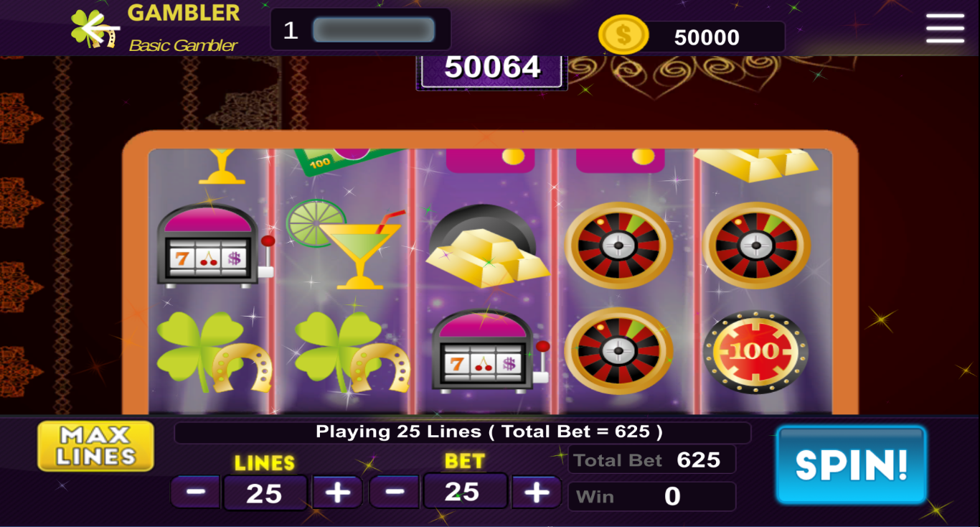The height and width of the screenshot is (527, 980).
Task: Increase the bet amount
Action: coord(536,492)
